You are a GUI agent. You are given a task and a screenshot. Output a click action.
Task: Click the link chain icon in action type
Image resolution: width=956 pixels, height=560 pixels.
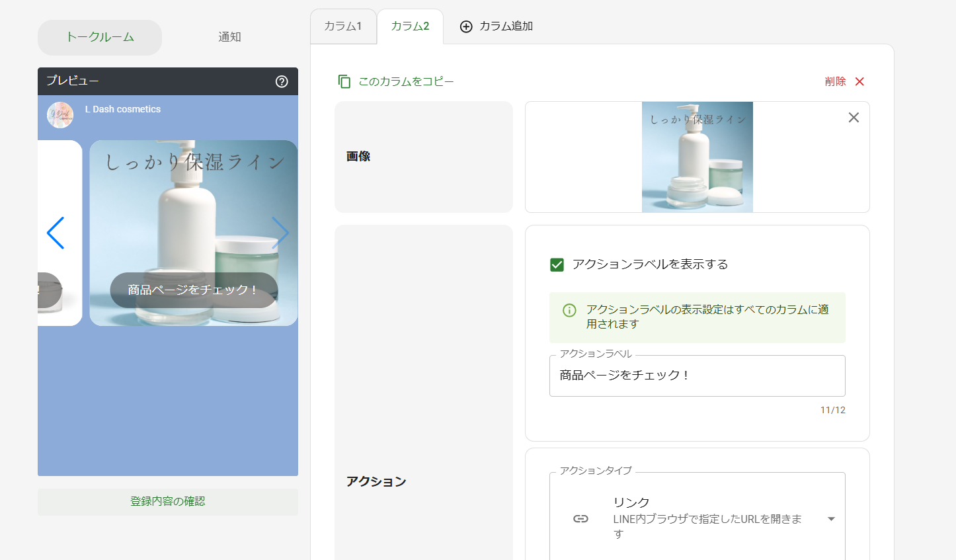tap(580, 518)
